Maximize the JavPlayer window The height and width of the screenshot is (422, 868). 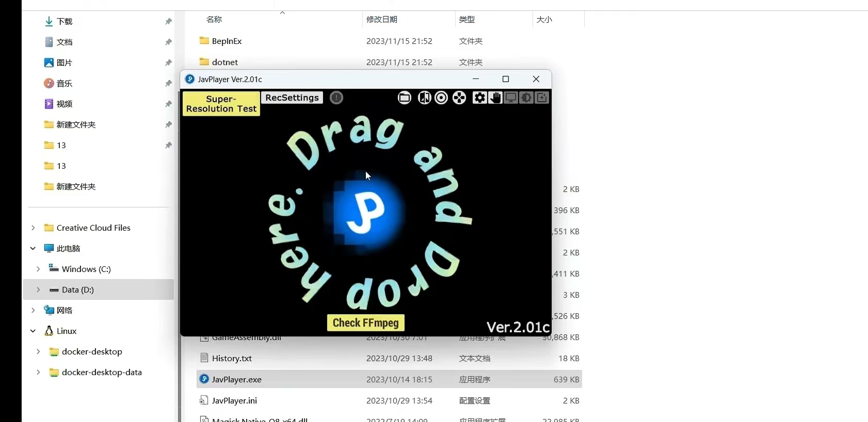[x=506, y=79]
